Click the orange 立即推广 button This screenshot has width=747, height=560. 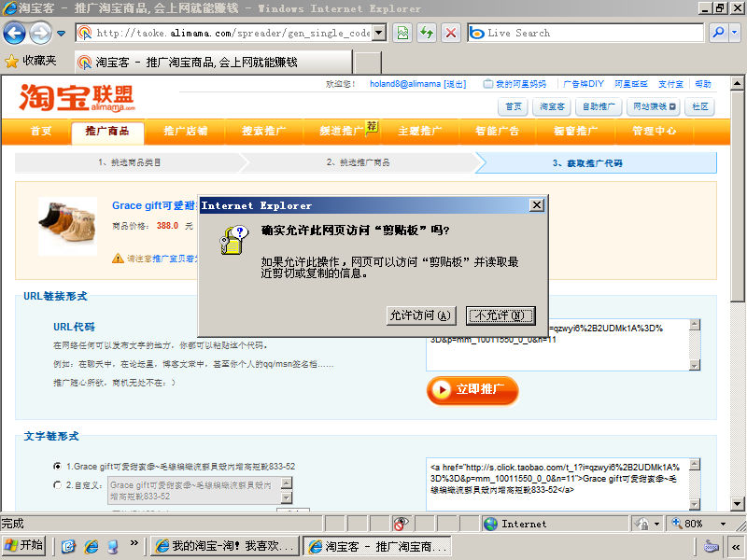(x=472, y=390)
